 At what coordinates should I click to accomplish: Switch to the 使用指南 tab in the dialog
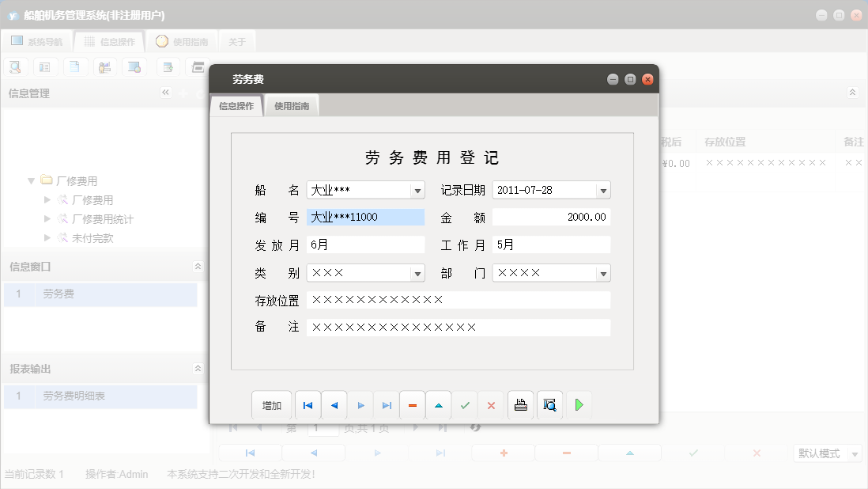pyautogui.click(x=293, y=104)
